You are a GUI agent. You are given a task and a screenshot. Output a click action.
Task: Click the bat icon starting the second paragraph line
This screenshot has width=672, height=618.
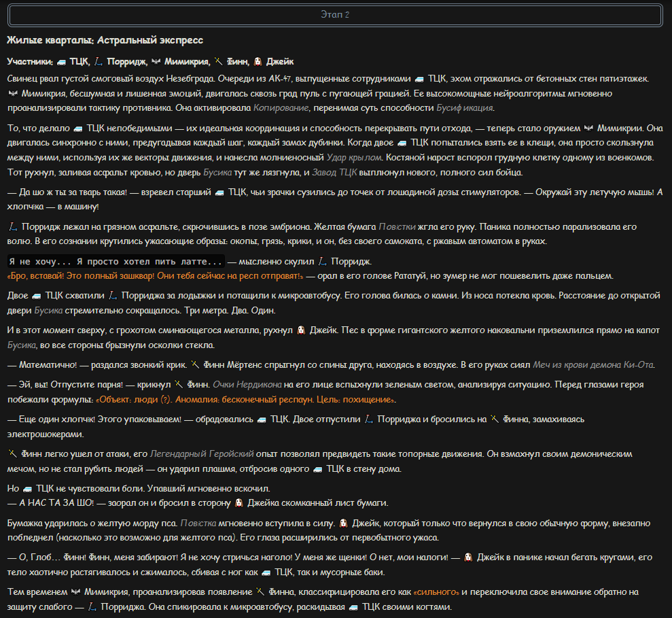point(13,94)
